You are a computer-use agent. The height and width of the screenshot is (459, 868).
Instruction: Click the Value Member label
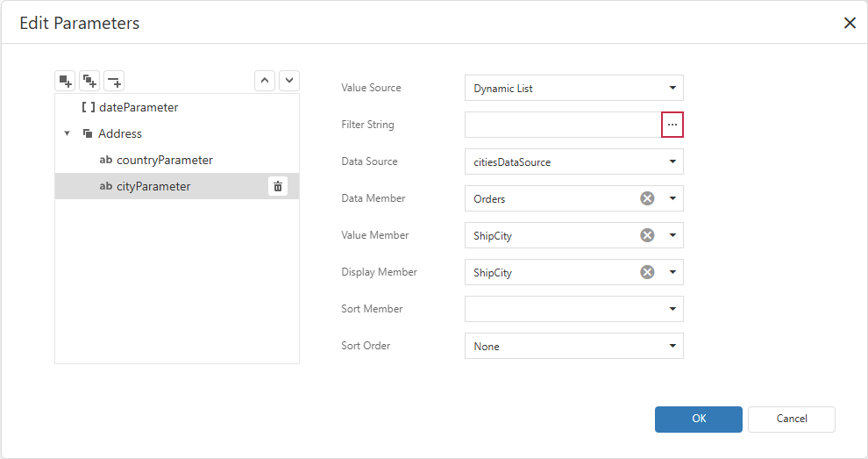pyautogui.click(x=374, y=235)
